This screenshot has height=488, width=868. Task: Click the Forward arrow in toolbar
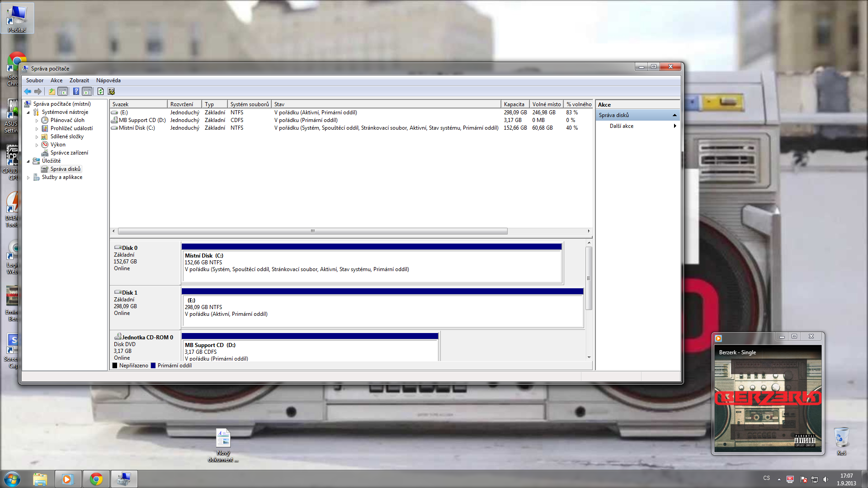38,92
